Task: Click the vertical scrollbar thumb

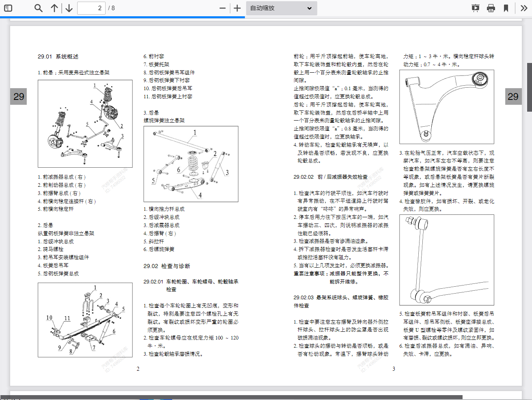Action: tap(529, 87)
